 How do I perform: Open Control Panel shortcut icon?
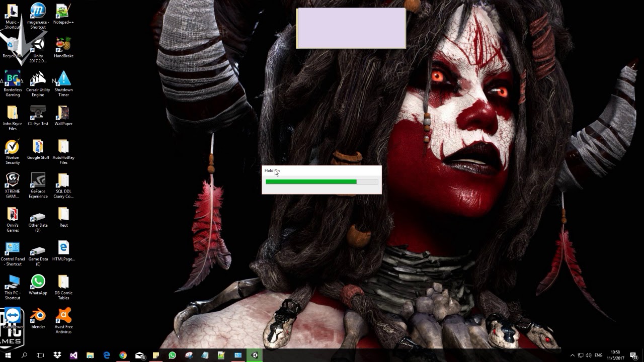[x=13, y=254]
